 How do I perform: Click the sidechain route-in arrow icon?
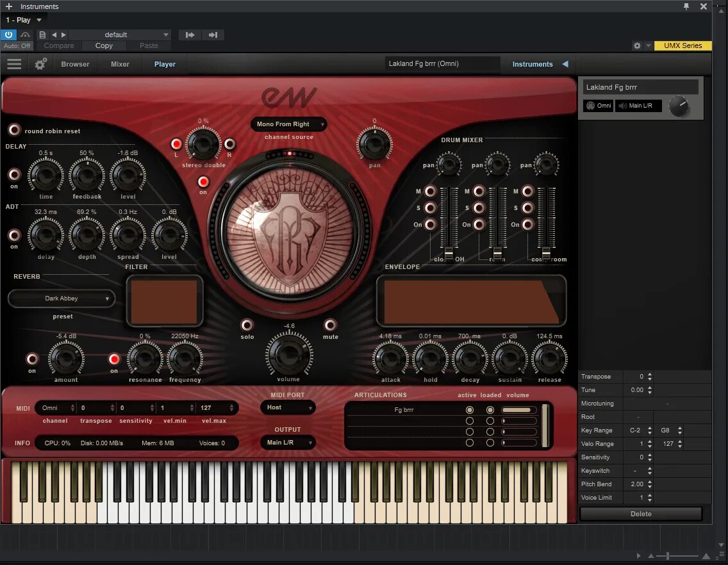point(190,35)
